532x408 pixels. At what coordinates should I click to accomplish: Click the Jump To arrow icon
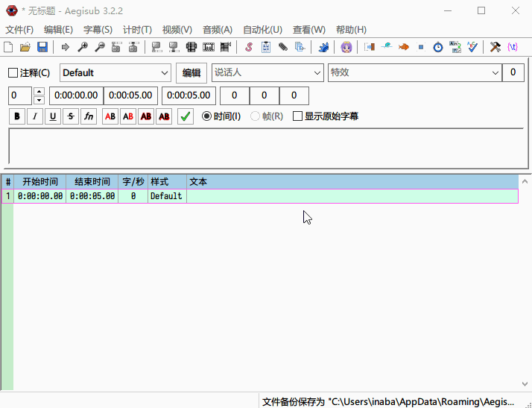(x=65, y=47)
